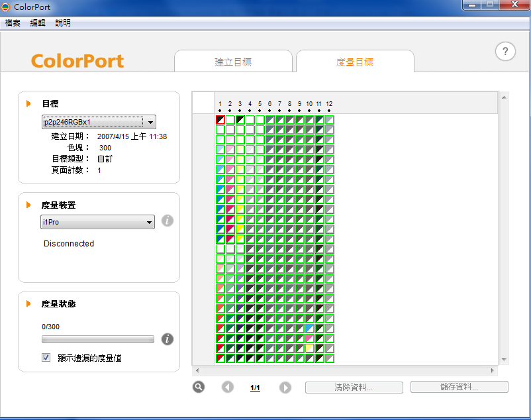Click the 儲存資料... button
Screen dimensions: 531x420
tap(459, 387)
